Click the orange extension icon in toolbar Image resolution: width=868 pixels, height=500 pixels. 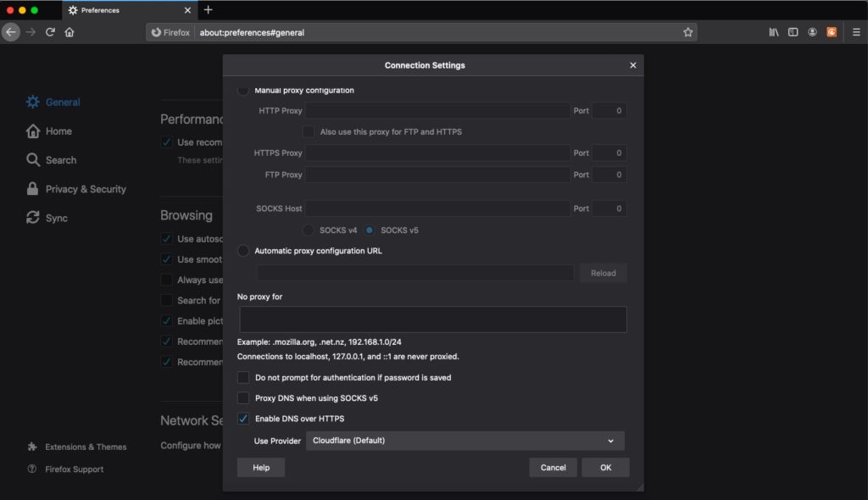(x=832, y=31)
